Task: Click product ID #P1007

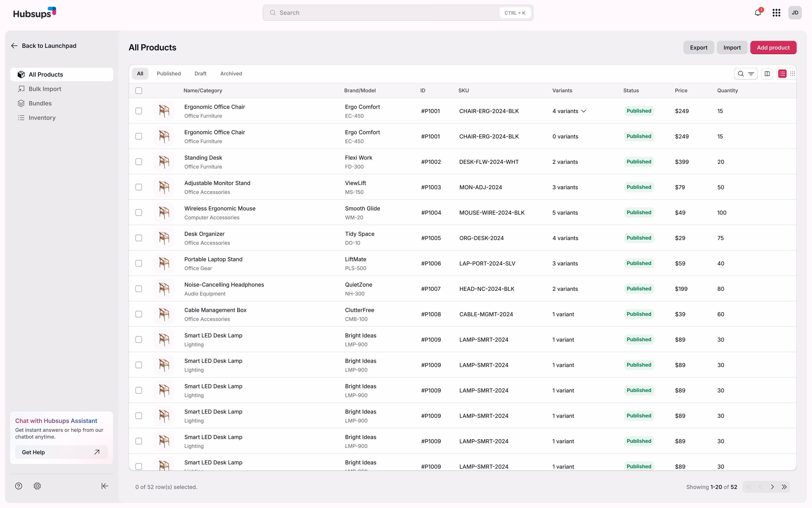Action: [431, 289]
